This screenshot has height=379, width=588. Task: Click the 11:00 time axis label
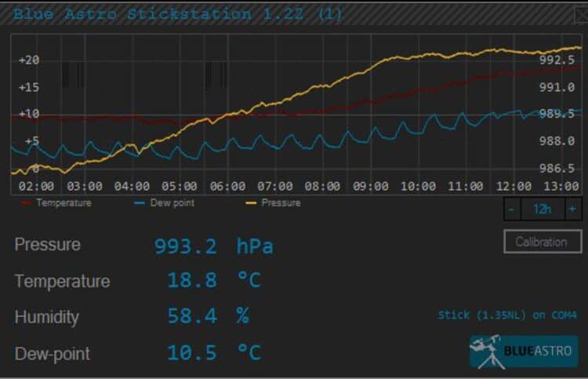coord(466,186)
